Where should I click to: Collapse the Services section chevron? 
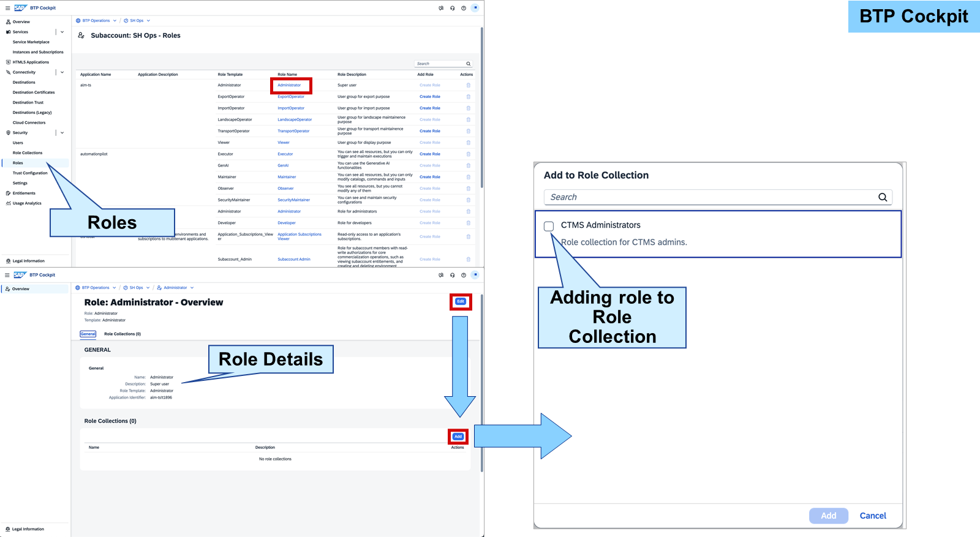[x=62, y=32]
